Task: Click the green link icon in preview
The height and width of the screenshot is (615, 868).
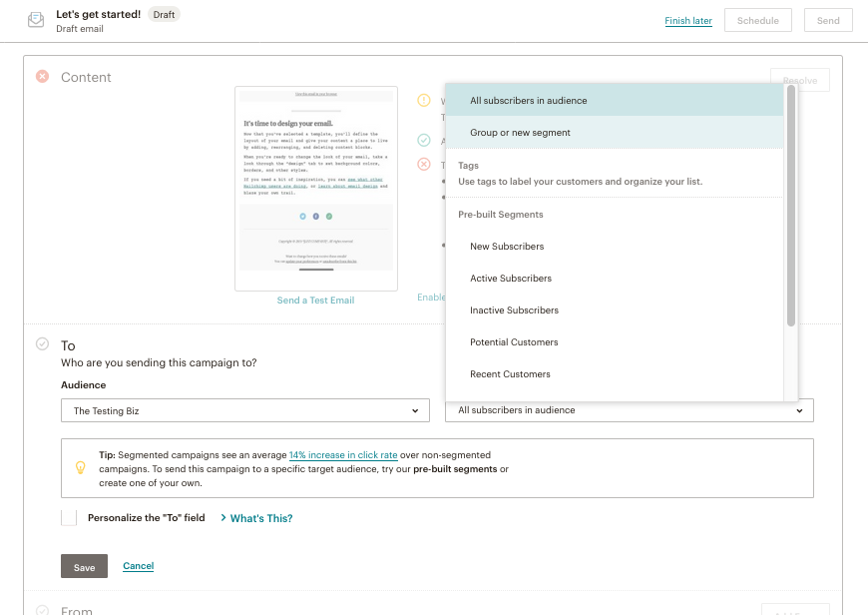Action: [329, 216]
